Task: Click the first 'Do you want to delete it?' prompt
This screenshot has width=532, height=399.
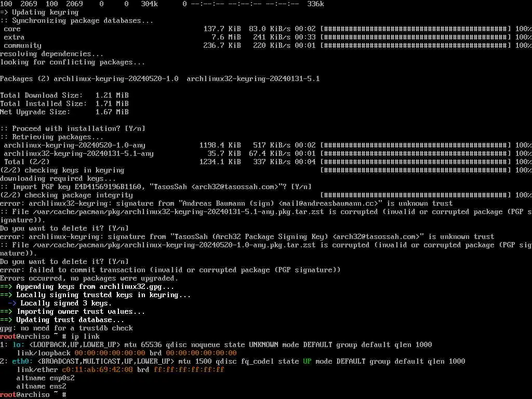Action: [x=64, y=229]
